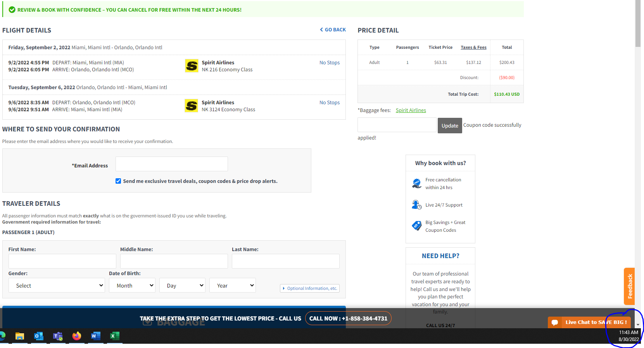Open the Gender select dropdown
Image resolution: width=644 pixels, height=348 pixels.
[57, 285]
